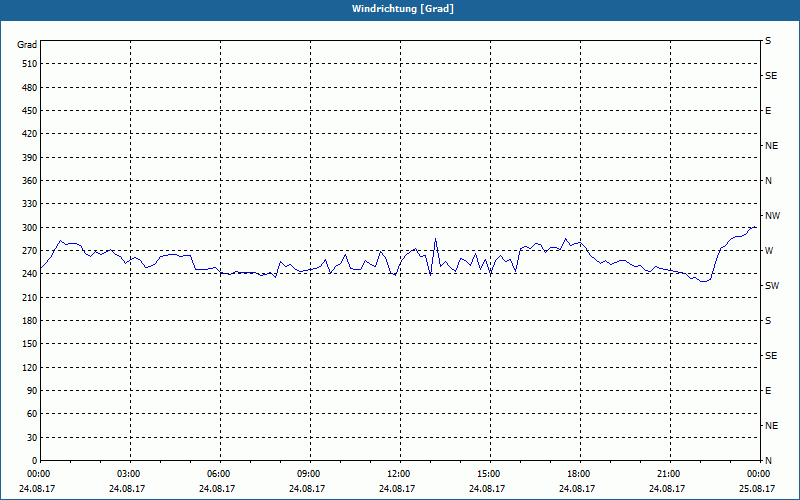
Task: Select the 270 degree axis label
Action: [29, 251]
